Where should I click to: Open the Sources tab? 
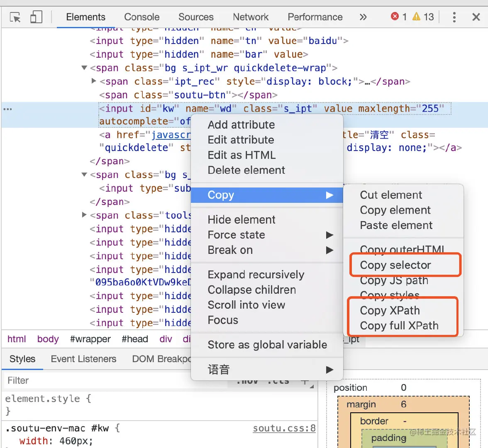tap(196, 17)
